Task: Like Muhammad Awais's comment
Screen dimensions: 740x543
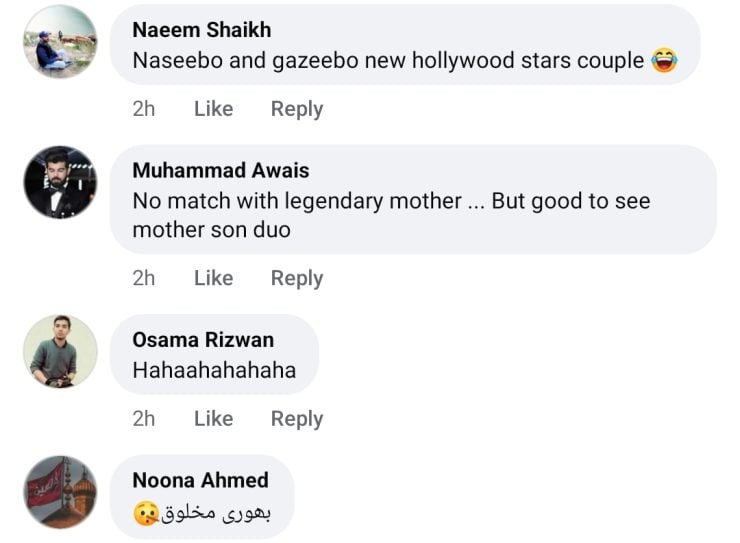Action: [213, 278]
